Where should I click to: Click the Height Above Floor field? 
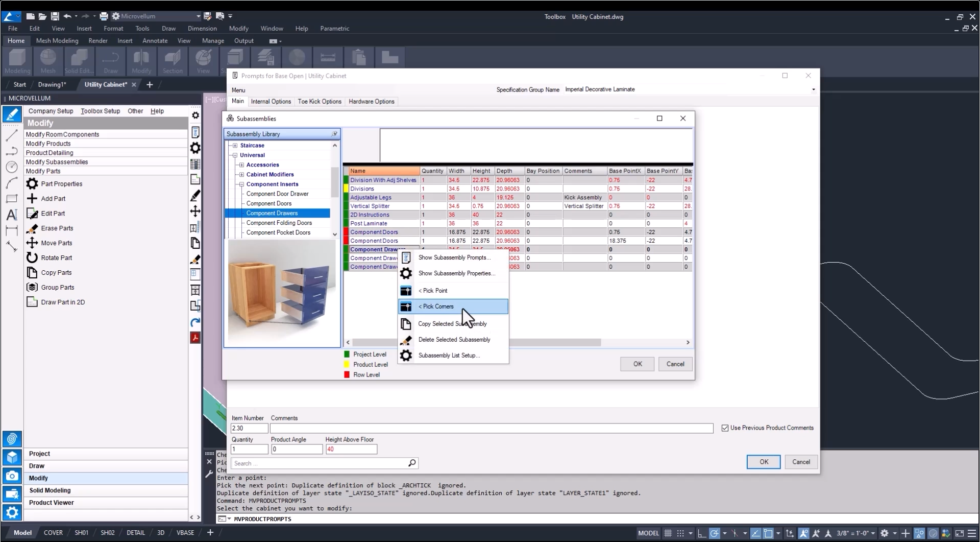[351, 450]
